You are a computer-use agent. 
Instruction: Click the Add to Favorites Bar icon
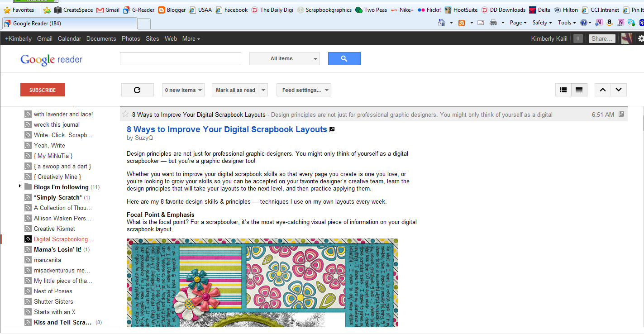point(47,10)
